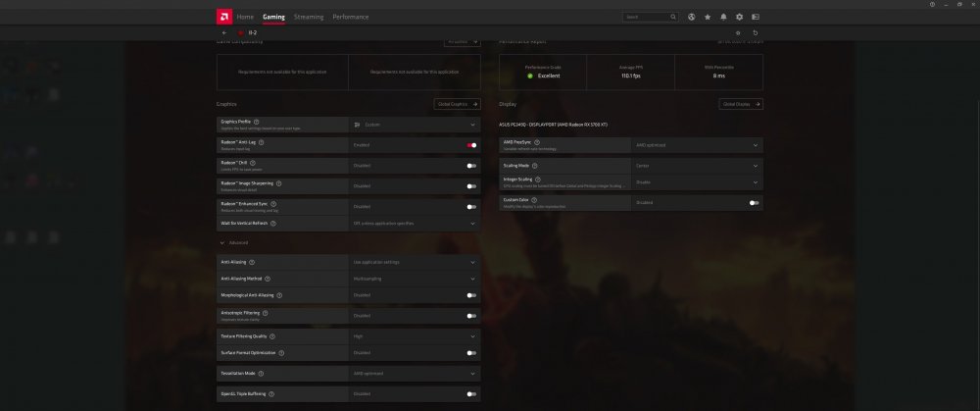Show help for Anisotropic Filtering
980x411 pixels.
[265, 313]
